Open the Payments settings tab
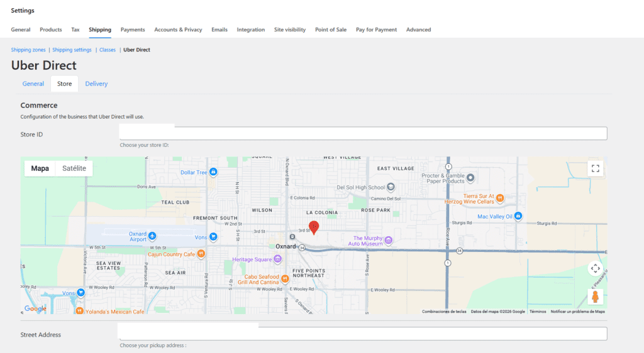644x353 pixels. click(133, 30)
